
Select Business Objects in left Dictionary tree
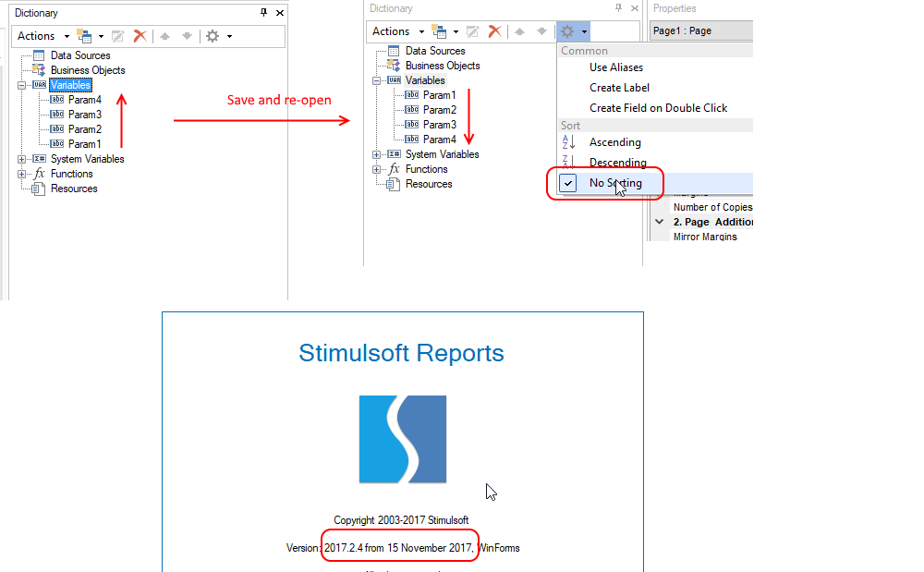click(88, 70)
